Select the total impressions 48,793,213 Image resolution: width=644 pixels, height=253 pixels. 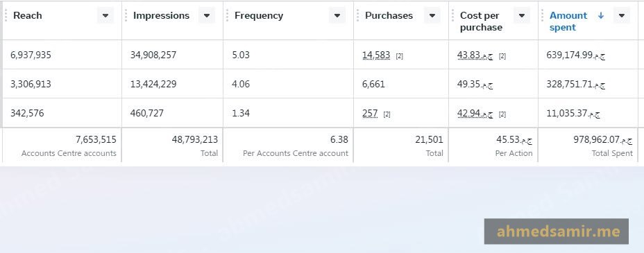point(195,140)
